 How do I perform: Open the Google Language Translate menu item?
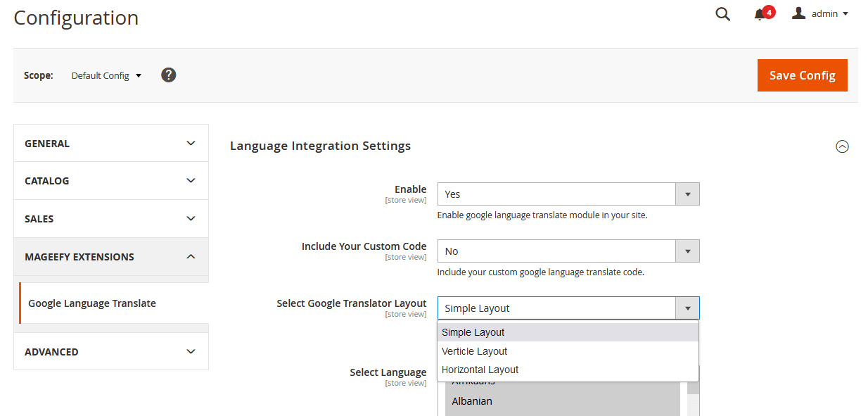[x=92, y=303]
